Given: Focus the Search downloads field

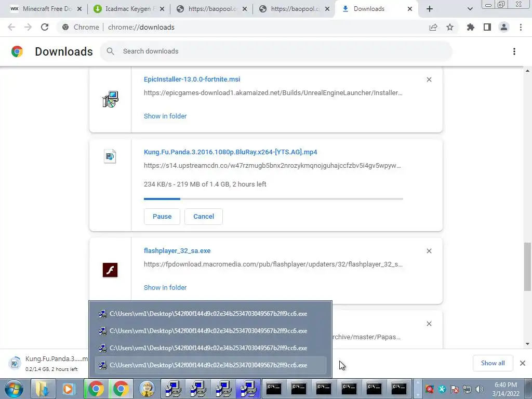Looking at the screenshot, I should point(276,51).
